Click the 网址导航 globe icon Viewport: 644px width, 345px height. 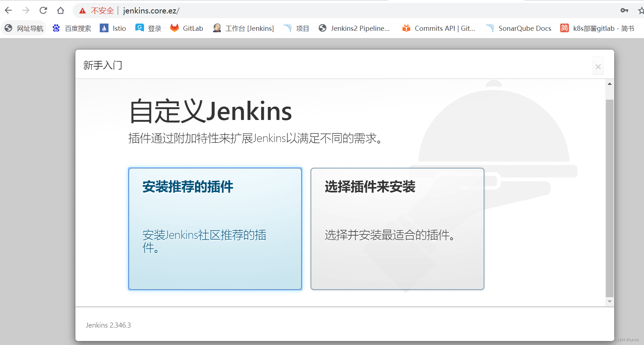click(x=8, y=28)
